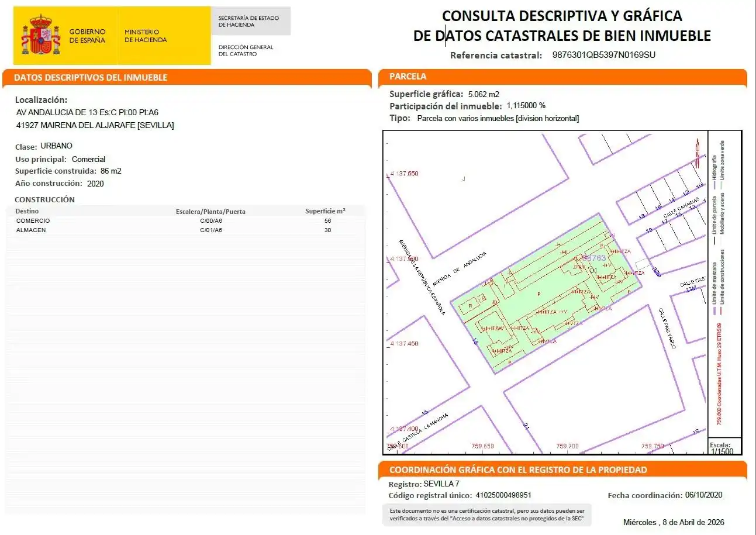Click the 'AVENIDA DE ANDALUCIA' street label on map
This screenshot has width=756, height=535.
point(459,270)
